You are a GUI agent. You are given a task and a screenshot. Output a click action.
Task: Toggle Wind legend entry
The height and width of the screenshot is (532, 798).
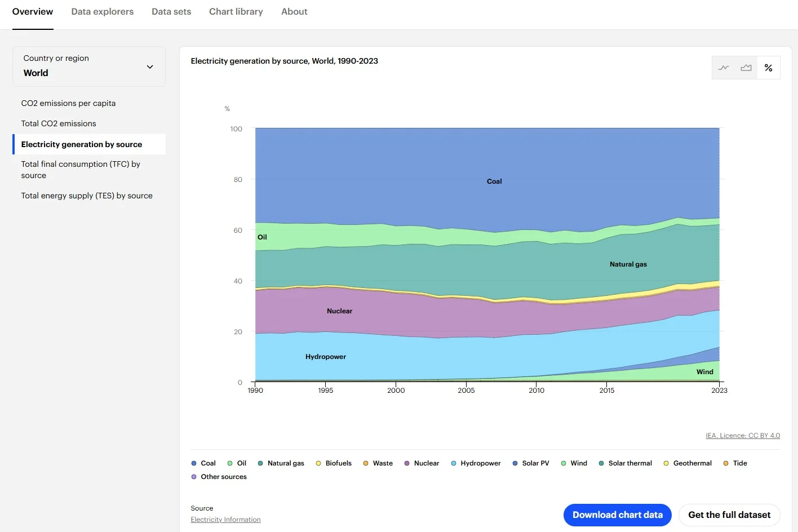click(x=574, y=463)
